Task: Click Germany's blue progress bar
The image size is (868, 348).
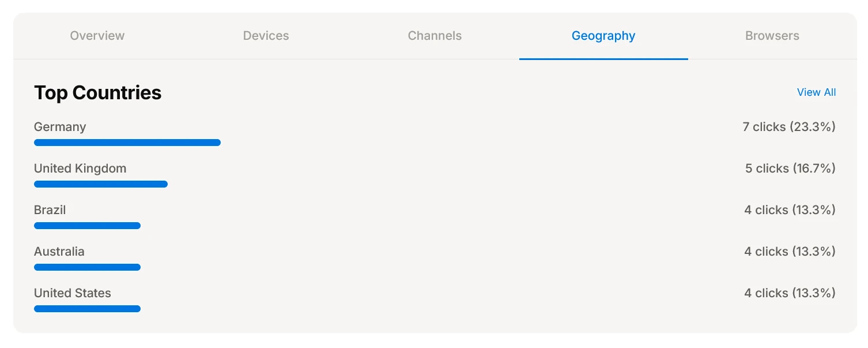Action: coord(127,143)
